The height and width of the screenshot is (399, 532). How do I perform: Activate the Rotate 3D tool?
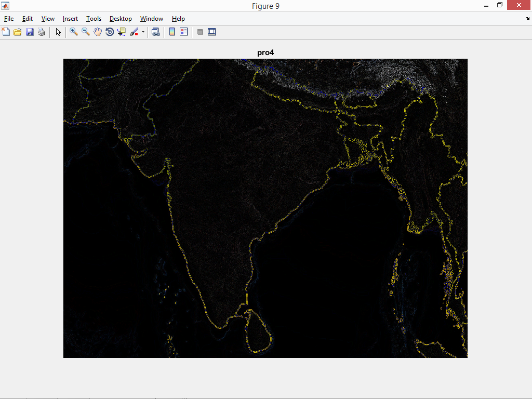pos(110,32)
